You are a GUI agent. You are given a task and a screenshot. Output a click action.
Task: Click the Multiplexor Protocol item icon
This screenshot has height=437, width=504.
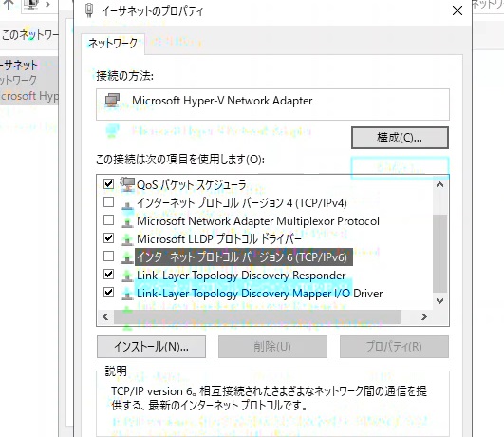click(127, 222)
